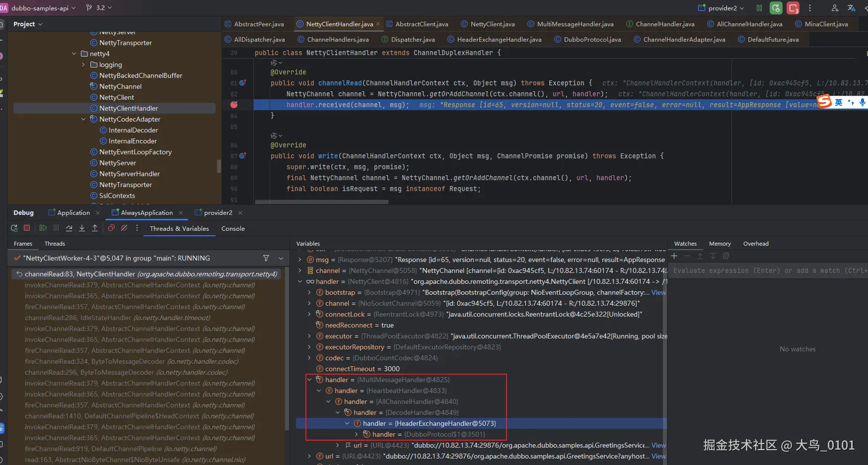Click the Step Out icon
This screenshot has width=868, height=465.
tap(95, 228)
